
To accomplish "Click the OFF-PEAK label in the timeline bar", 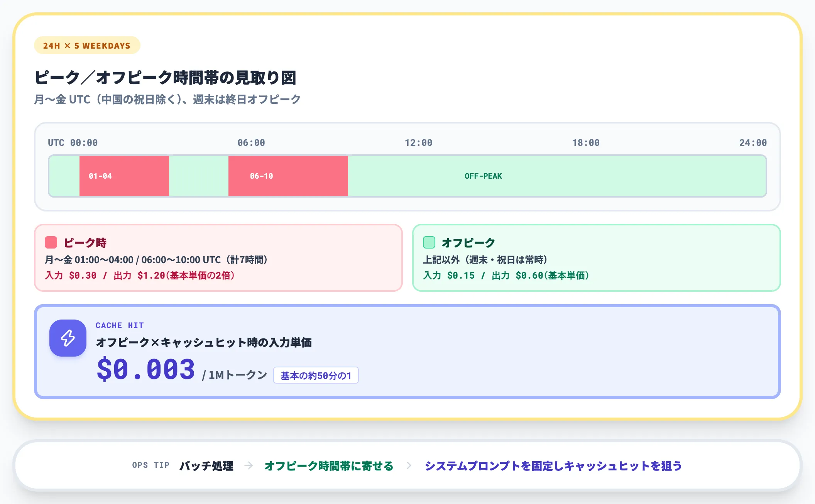I will click(483, 176).
